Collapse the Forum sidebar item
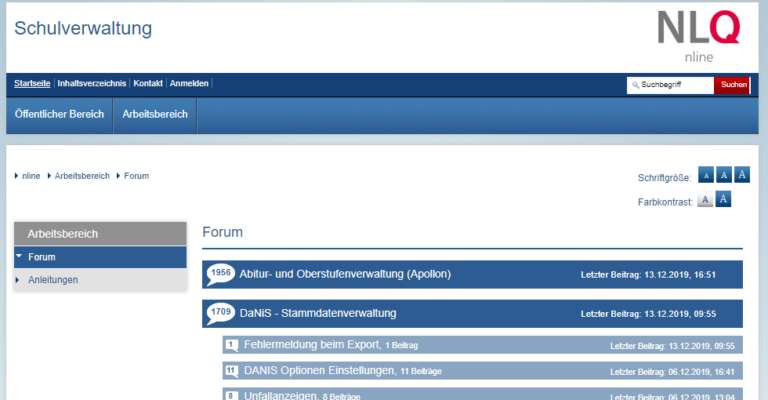The image size is (768, 400). 19,258
